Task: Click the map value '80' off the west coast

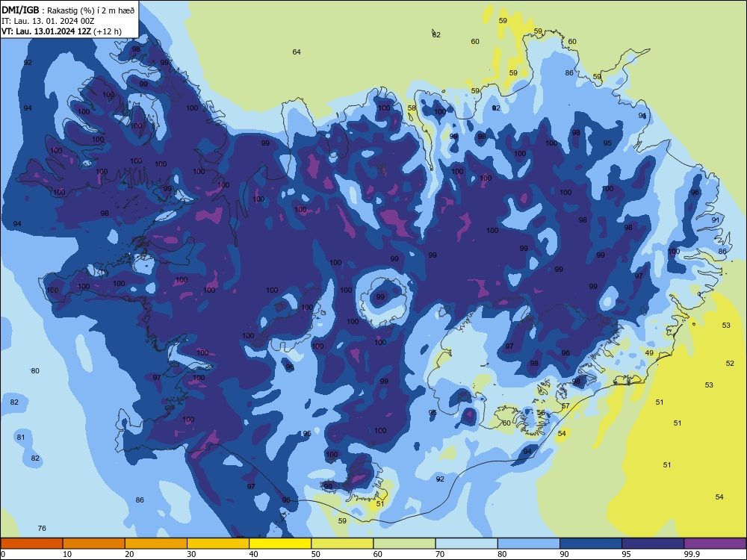Action: pos(35,370)
